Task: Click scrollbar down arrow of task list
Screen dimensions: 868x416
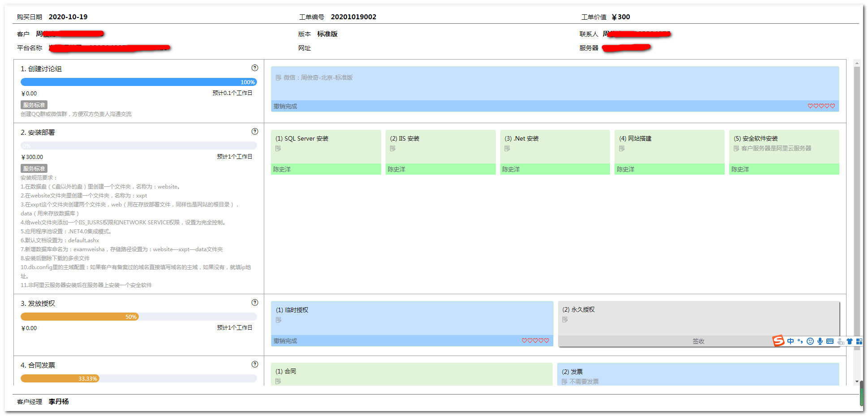Action: tap(857, 382)
